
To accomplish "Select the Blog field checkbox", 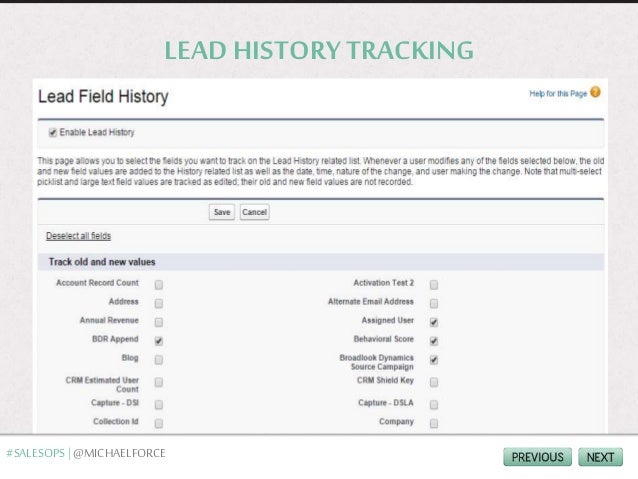I will pyautogui.click(x=159, y=360).
